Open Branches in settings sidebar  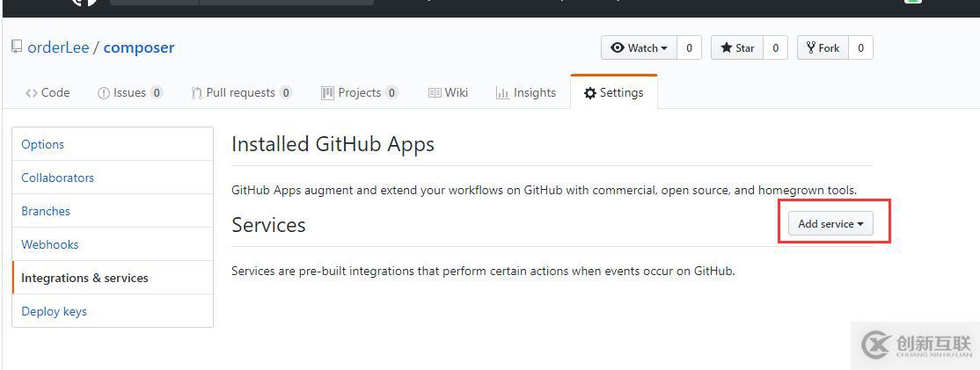113,211
